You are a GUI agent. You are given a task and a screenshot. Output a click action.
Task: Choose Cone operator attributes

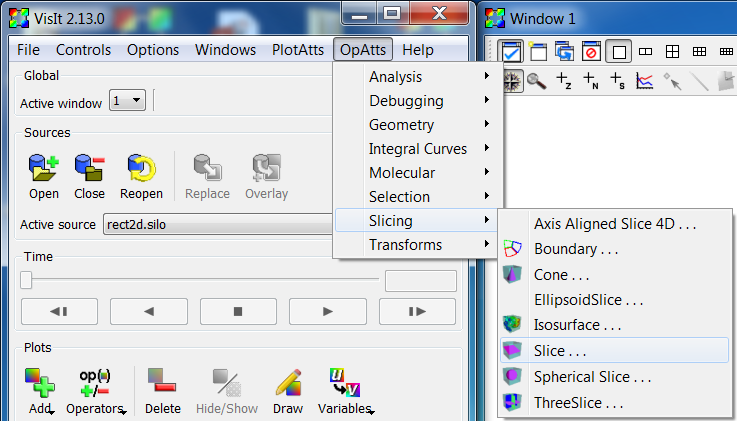coord(615,274)
